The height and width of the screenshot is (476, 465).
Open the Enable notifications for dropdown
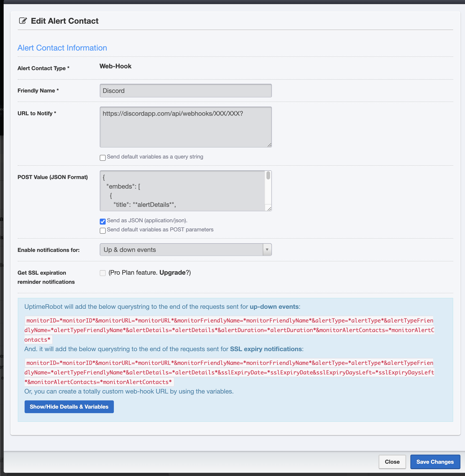[181, 250]
